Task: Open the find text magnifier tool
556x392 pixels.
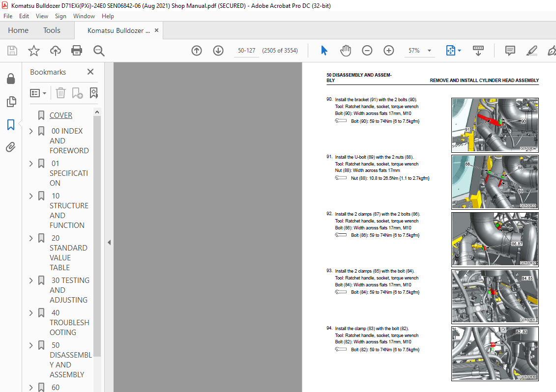Action: click(x=99, y=51)
